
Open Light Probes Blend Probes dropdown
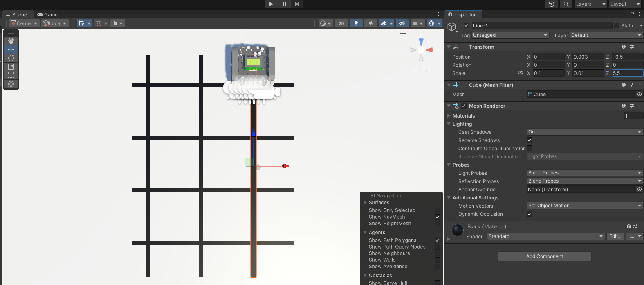tap(585, 173)
